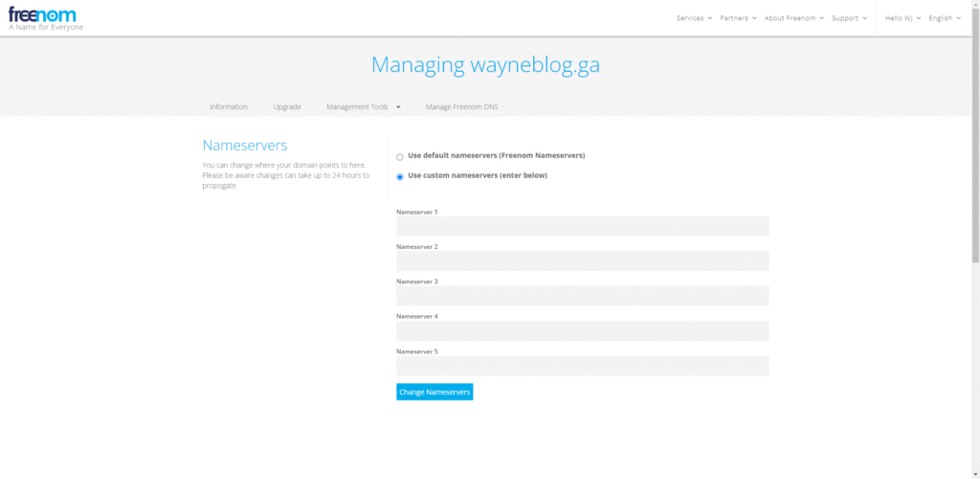The image size is (980, 479).
Task: Open the Manage Freenom DNS tab
Action: click(461, 106)
